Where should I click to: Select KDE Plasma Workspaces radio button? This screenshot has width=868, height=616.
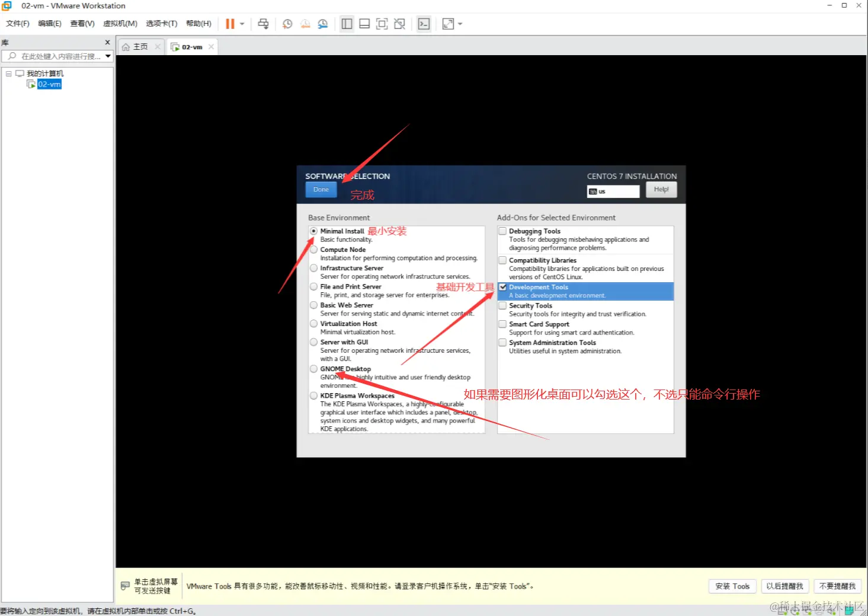click(313, 395)
